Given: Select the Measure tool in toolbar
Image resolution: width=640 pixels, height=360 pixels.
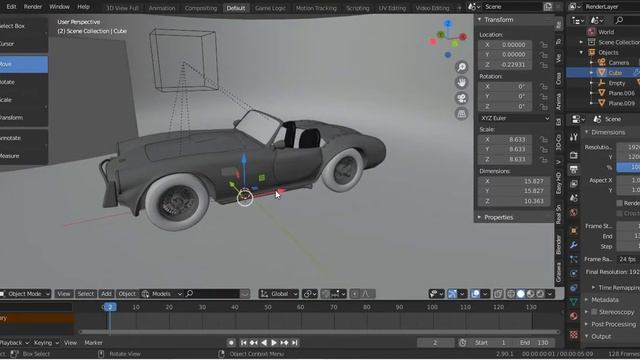Looking at the screenshot, I should pyautogui.click(x=24, y=156).
